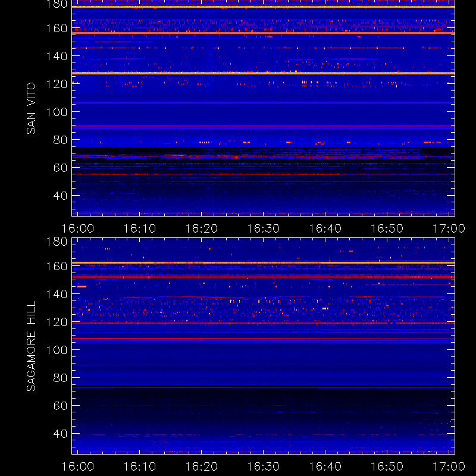Select San Vito plot's 40 frequency label
Image resolution: width=476 pixels, height=476 pixels.
point(60,196)
